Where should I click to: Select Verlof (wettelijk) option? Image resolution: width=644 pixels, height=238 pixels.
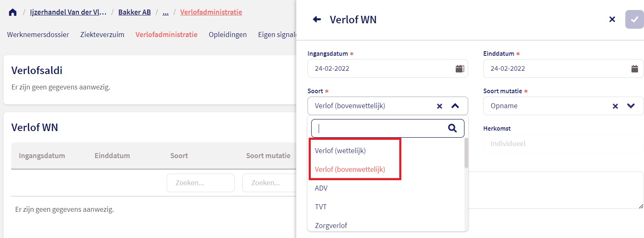(340, 151)
